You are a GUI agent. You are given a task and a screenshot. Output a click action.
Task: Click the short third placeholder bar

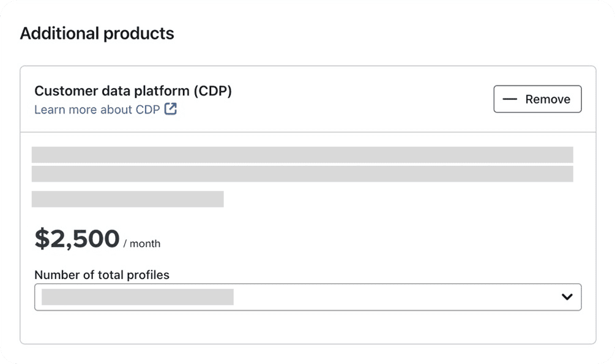(x=127, y=199)
